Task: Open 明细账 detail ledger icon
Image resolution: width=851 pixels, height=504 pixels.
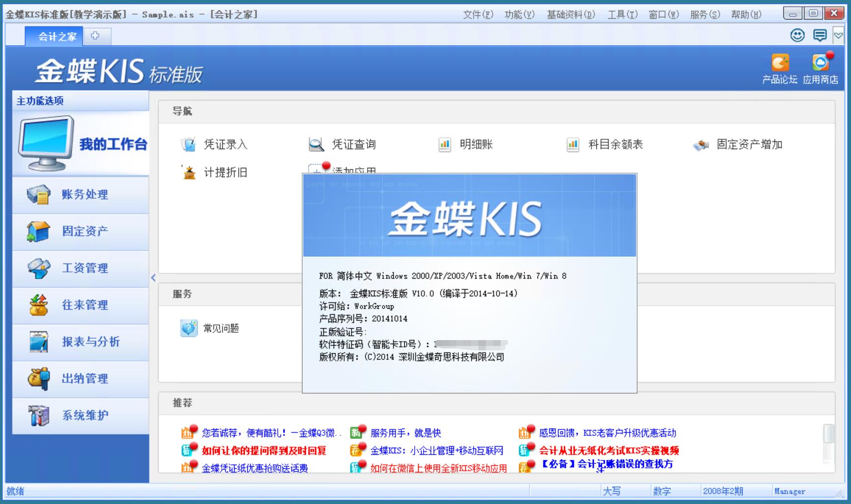Action: click(445, 144)
